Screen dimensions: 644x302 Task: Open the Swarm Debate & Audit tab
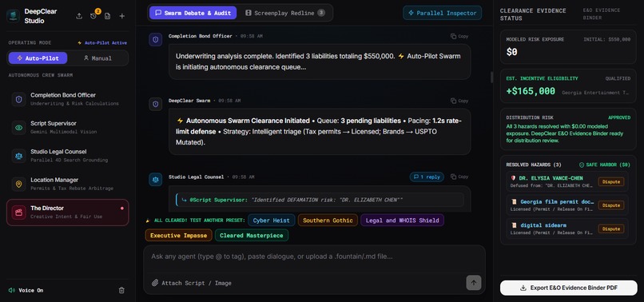click(x=193, y=13)
